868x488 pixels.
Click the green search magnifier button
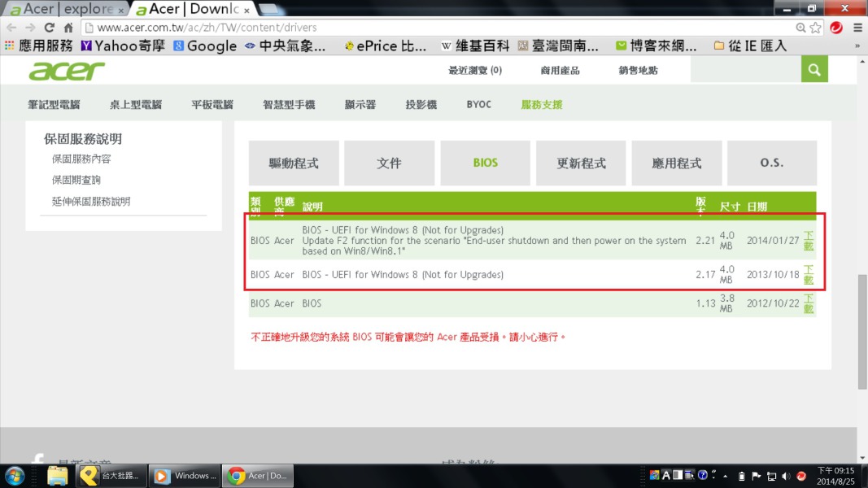[814, 70]
